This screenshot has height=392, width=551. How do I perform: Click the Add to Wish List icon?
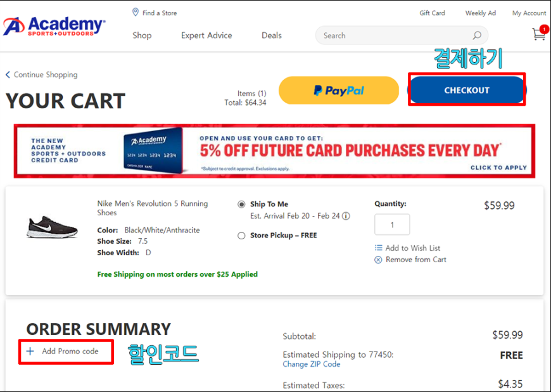pos(379,248)
